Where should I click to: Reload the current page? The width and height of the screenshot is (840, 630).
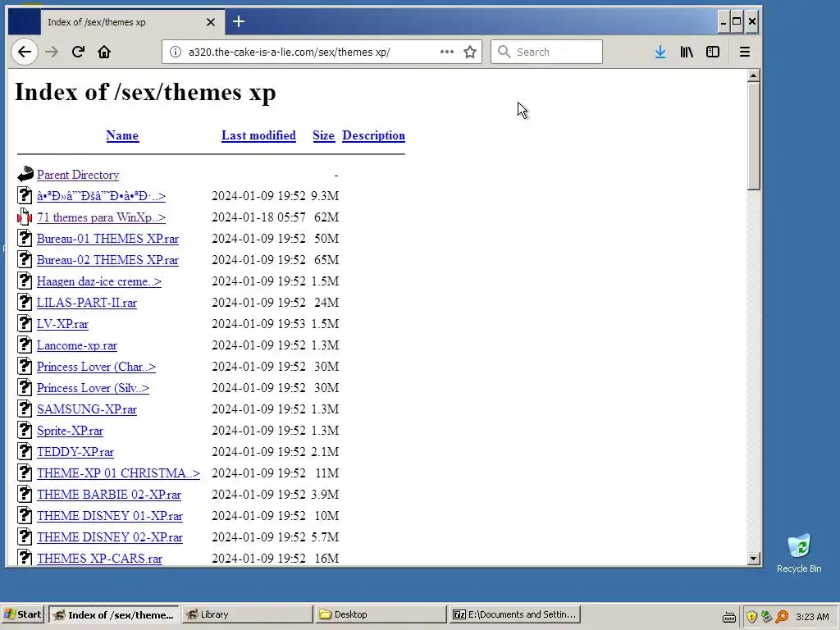[x=78, y=52]
